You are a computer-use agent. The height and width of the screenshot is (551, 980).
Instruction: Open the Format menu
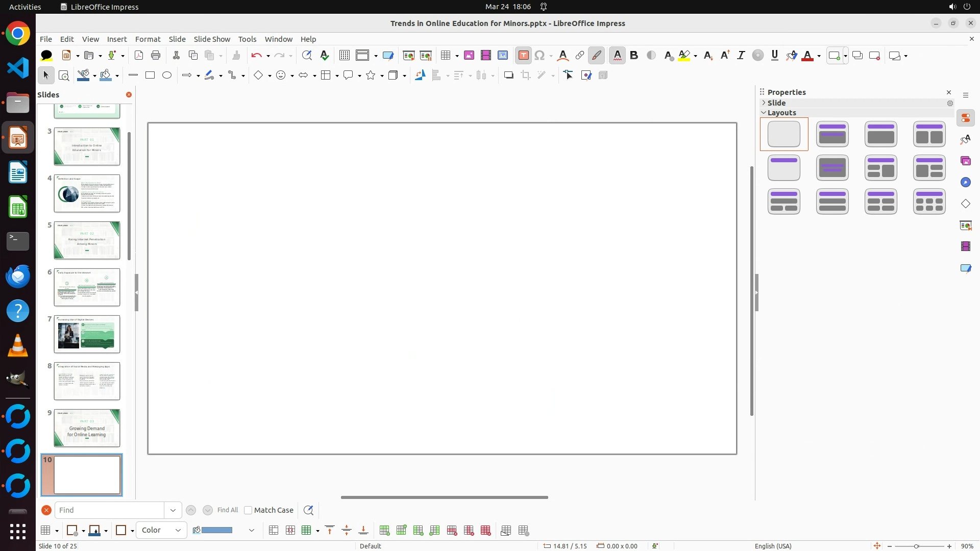tap(148, 39)
